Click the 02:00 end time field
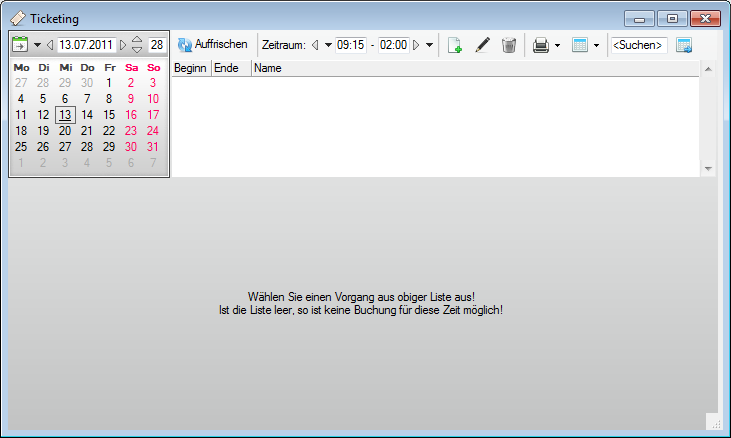 (393, 45)
